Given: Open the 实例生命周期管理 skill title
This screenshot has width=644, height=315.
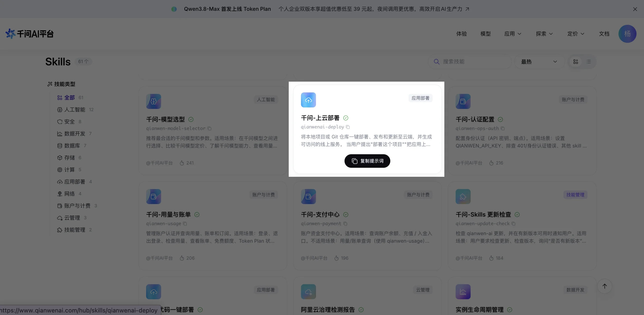Looking at the screenshot, I should 480,310.
